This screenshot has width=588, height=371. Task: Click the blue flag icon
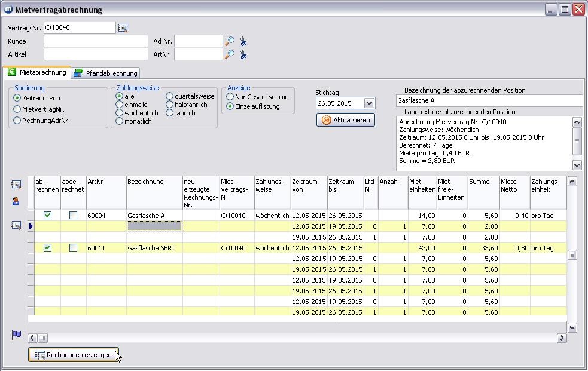[16, 335]
